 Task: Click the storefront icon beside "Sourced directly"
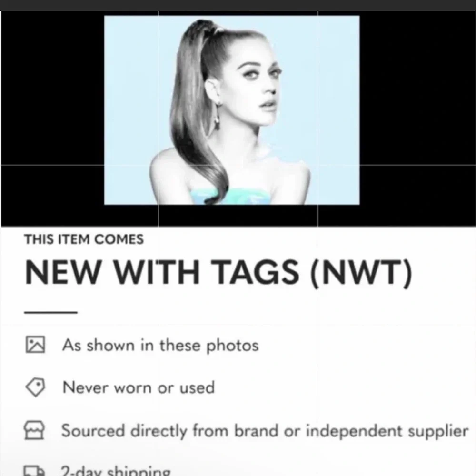[x=34, y=430]
